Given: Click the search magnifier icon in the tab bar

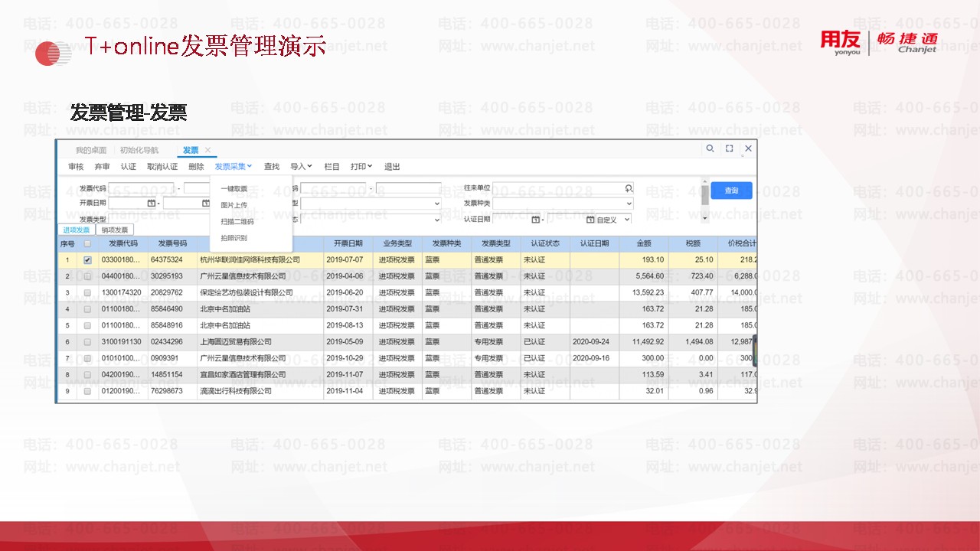Looking at the screenshot, I should (x=710, y=148).
